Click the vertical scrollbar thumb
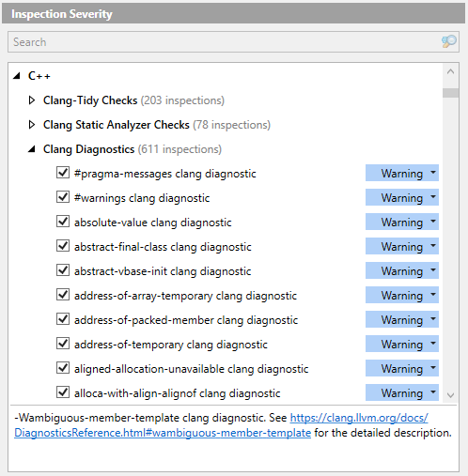 pyautogui.click(x=450, y=93)
